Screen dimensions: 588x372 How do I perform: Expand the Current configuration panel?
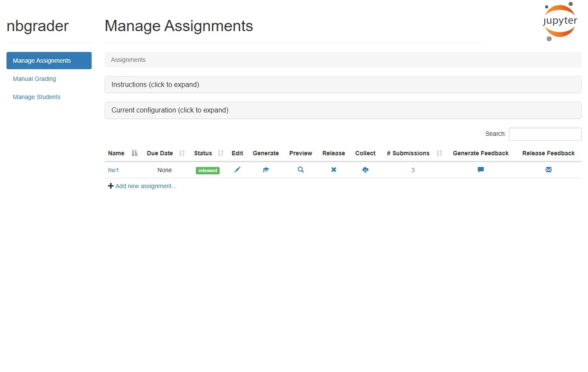pos(343,110)
